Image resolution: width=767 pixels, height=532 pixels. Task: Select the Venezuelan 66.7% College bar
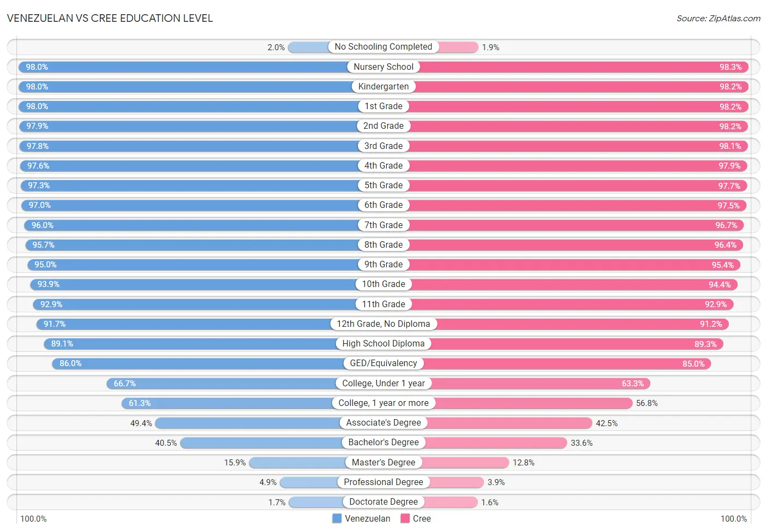(x=245, y=384)
